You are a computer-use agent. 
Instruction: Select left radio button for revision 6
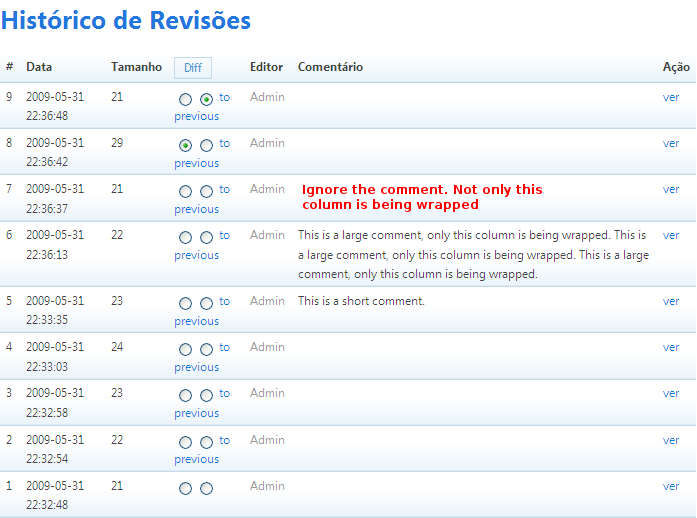(185, 238)
